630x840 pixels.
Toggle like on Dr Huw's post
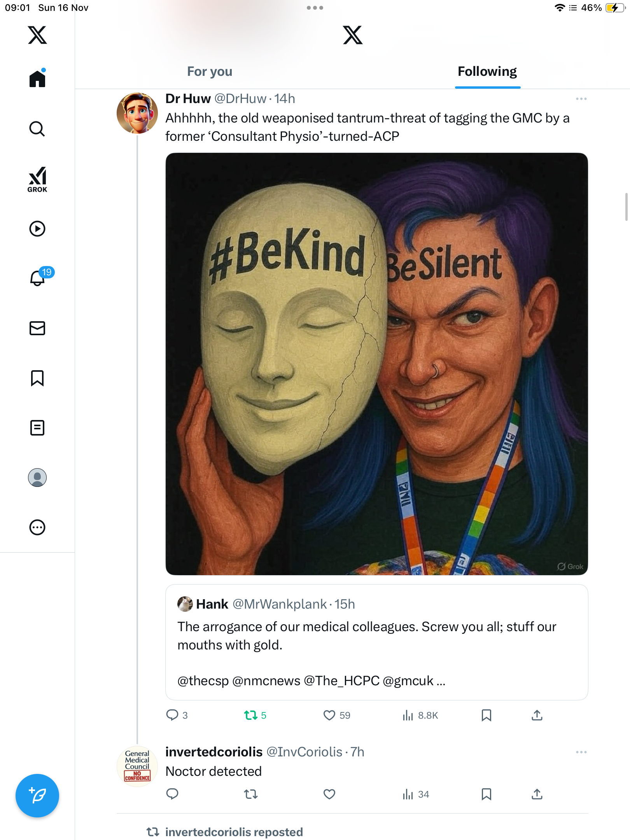click(x=329, y=715)
